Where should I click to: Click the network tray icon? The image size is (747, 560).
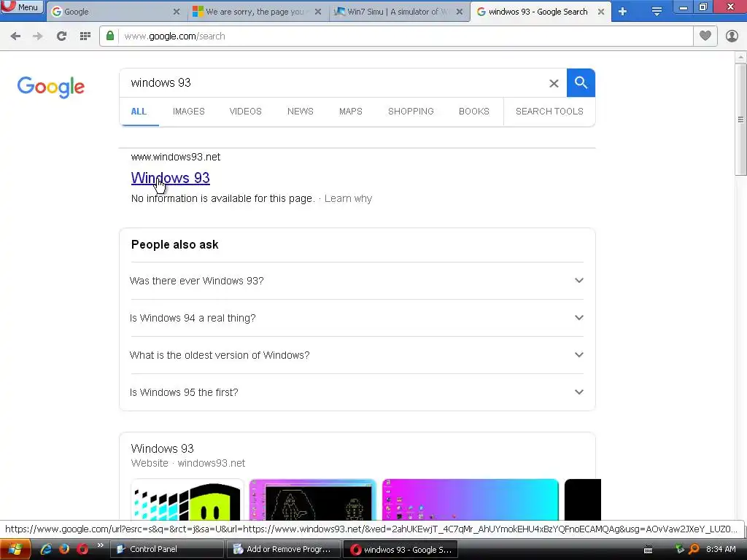pos(680,549)
